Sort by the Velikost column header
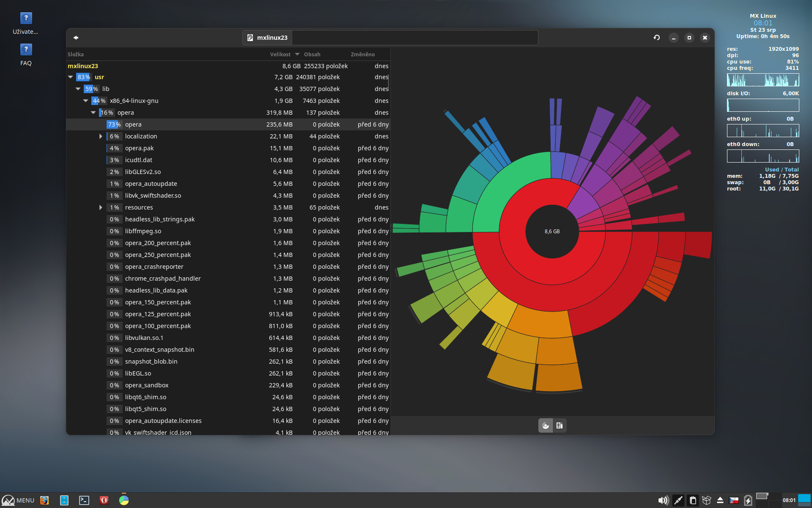Image resolution: width=812 pixels, height=508 pixels. tap(280, 54)
